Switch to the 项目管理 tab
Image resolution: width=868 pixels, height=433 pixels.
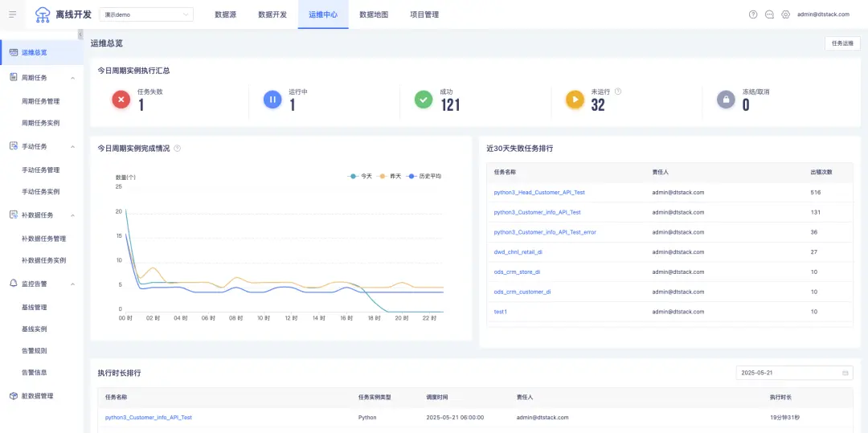pos(424,15)
